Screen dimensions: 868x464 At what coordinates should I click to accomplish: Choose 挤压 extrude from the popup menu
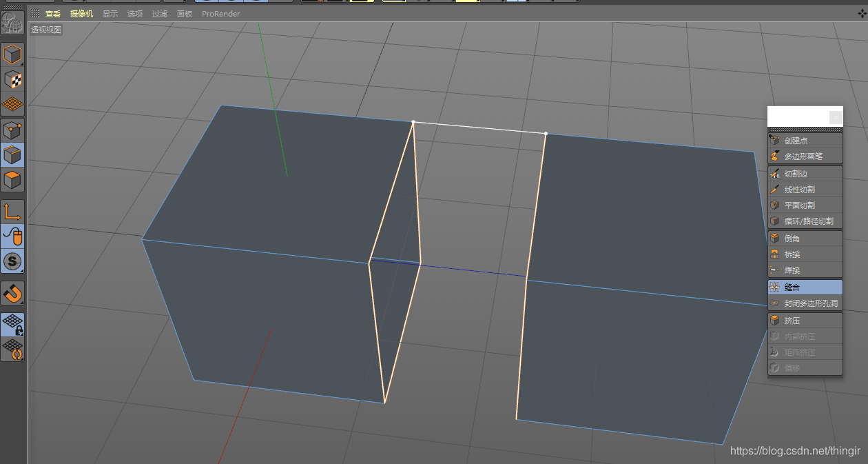805,321
